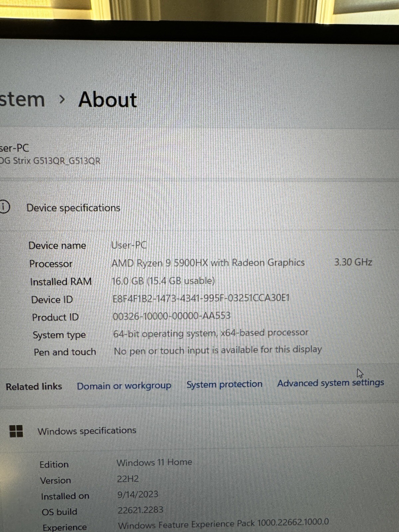Click the ROG Strix G513QR model name
The width and height of the screenshot is (399, 532).
coord(50,161)
